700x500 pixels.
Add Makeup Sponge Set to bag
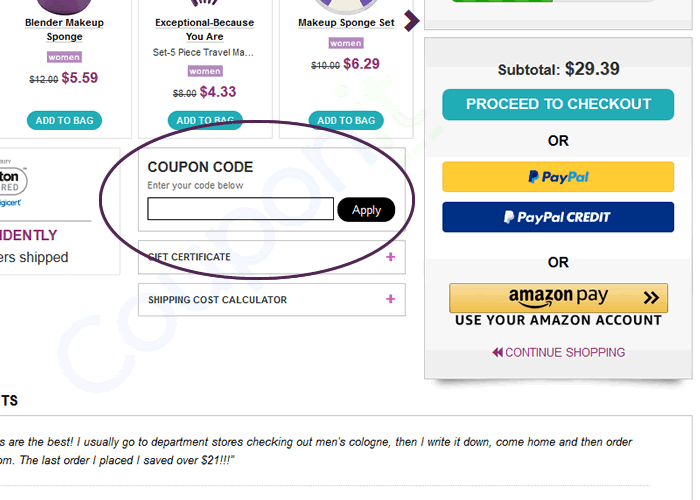tap(346, 121)
